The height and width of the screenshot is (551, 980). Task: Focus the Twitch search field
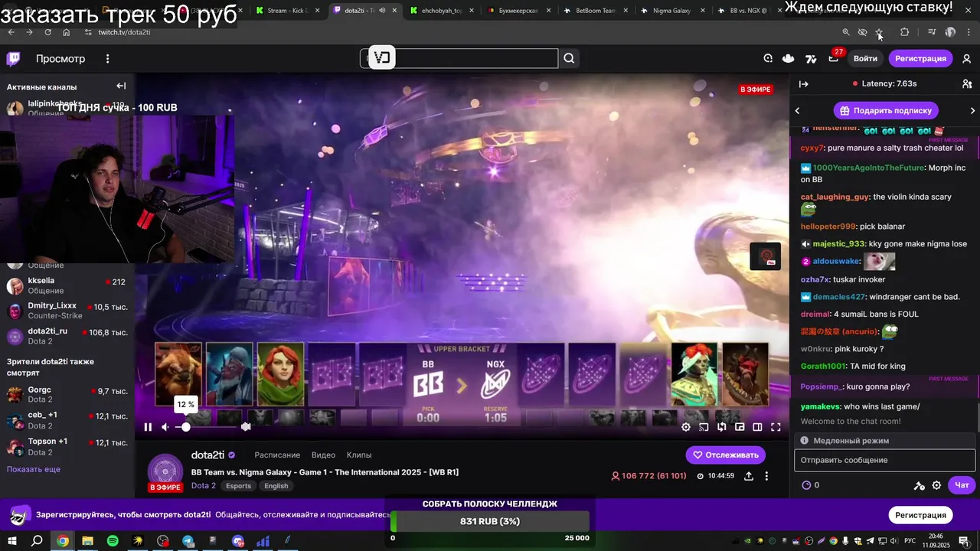459,58
